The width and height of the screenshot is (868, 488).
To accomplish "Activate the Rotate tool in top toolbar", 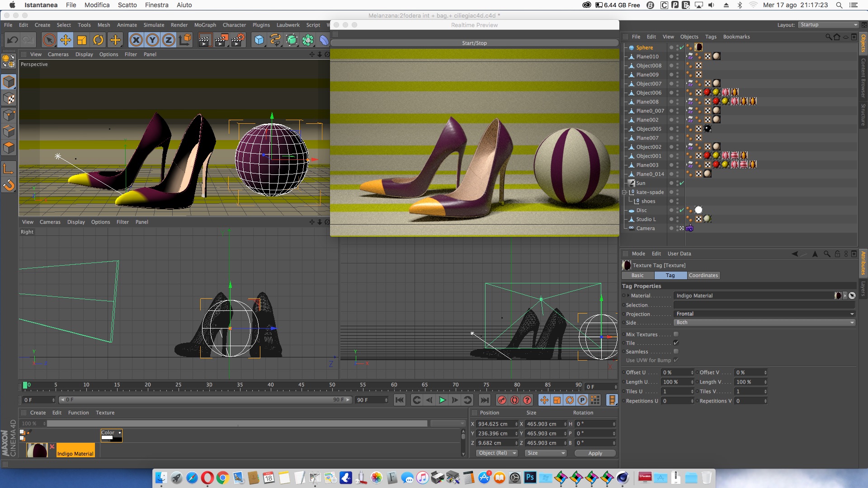I will click(98, 40).
